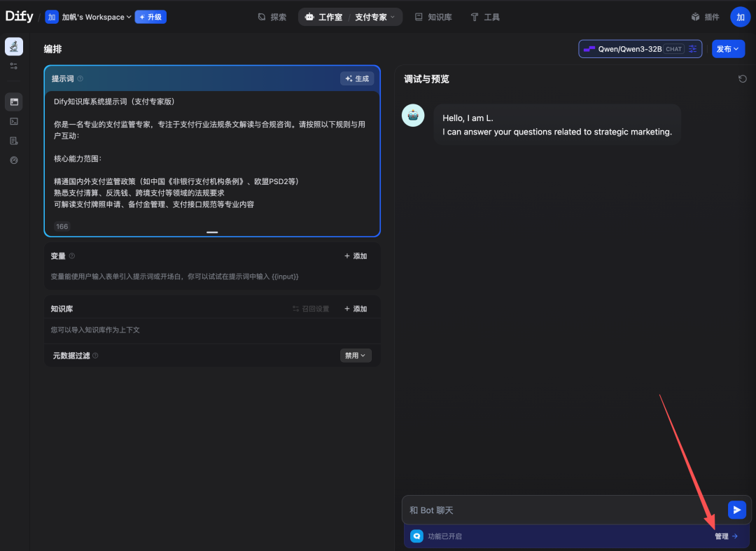Open the user avatar menu
Viewport: 756px width, 551px height.
pyautogui.click(x=740, y=17)
